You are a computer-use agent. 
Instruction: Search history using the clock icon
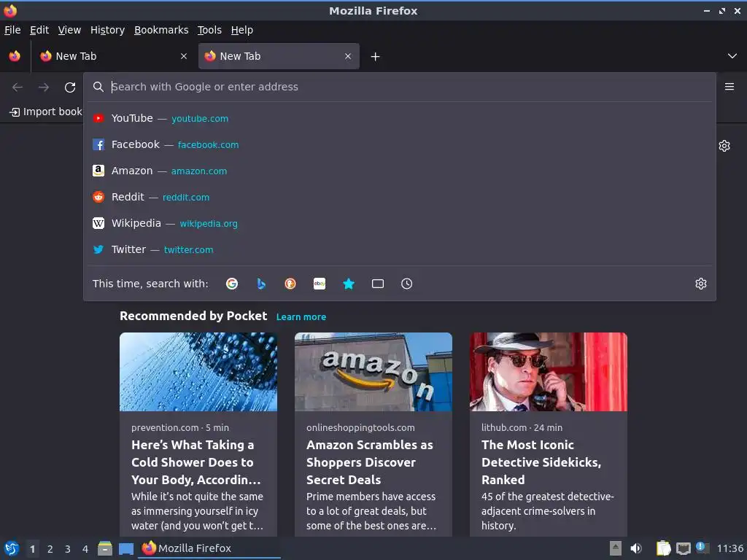point(407,284)
